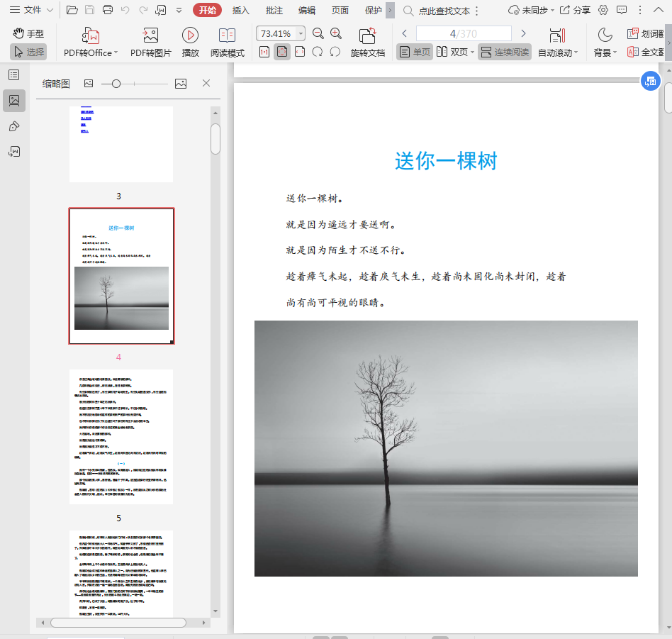Open 阅读模式 reading mode
Image resolution: width=672 pixels, height=639 pixels.
click(227, 35)
